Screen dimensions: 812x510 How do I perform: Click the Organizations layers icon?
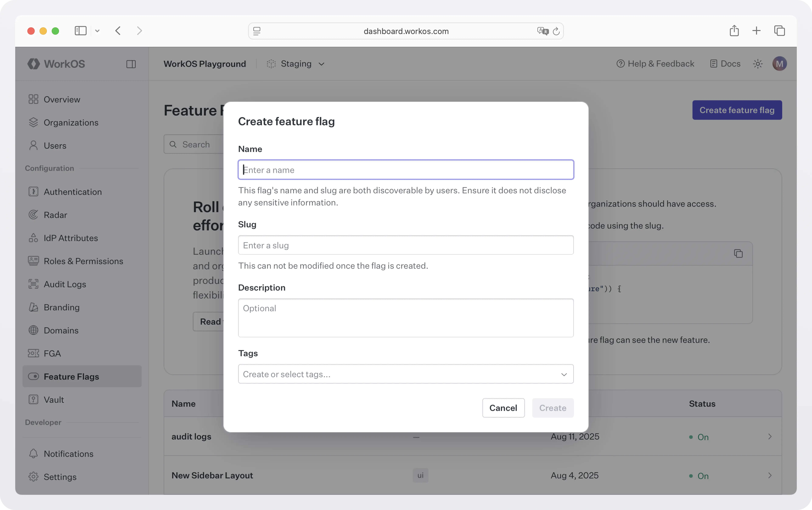coord(33,122)
